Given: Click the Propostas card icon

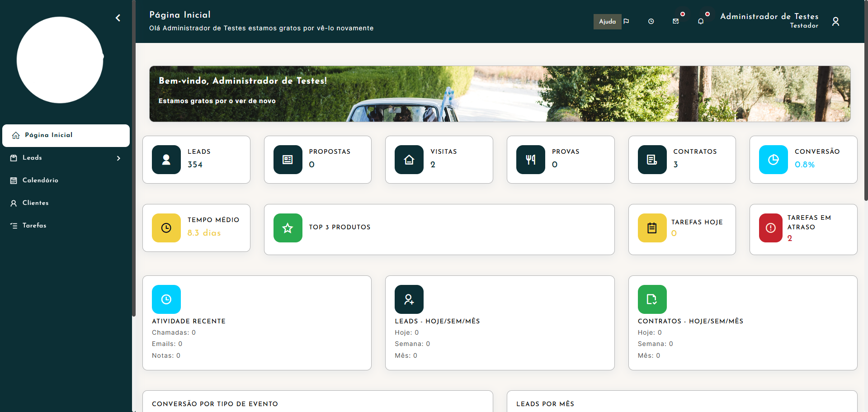Looking at the screenshot, I should click(288, 160).
